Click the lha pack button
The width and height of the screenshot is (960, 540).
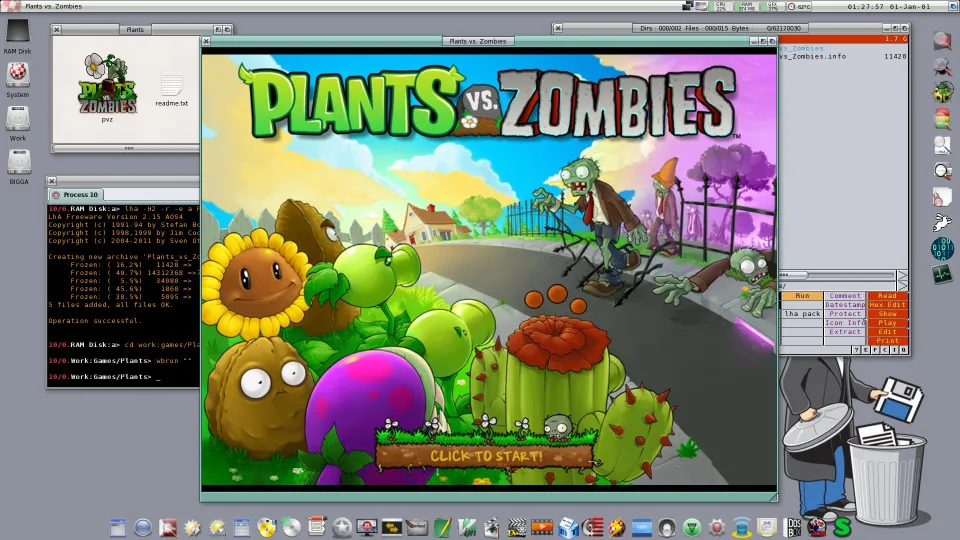(802, 313)
